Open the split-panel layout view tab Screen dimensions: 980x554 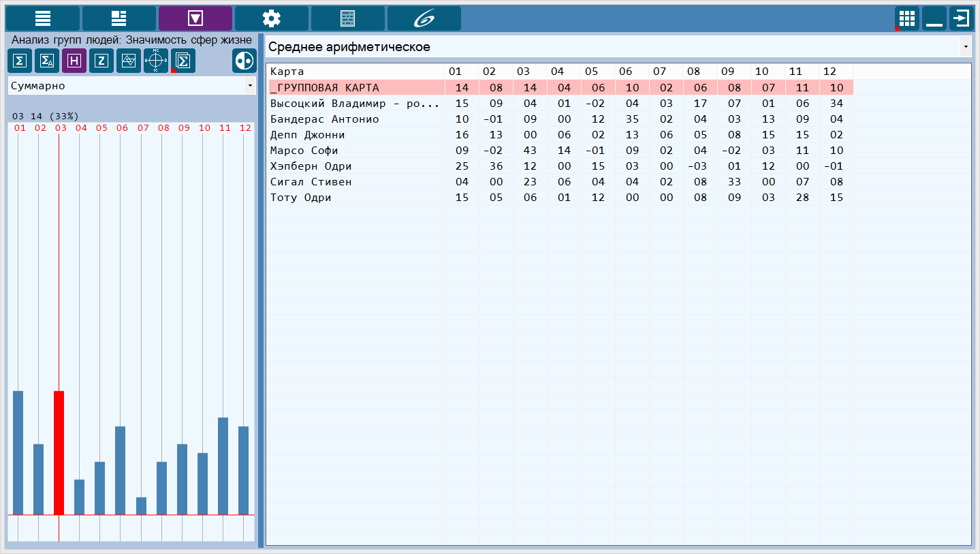point(119,18)
